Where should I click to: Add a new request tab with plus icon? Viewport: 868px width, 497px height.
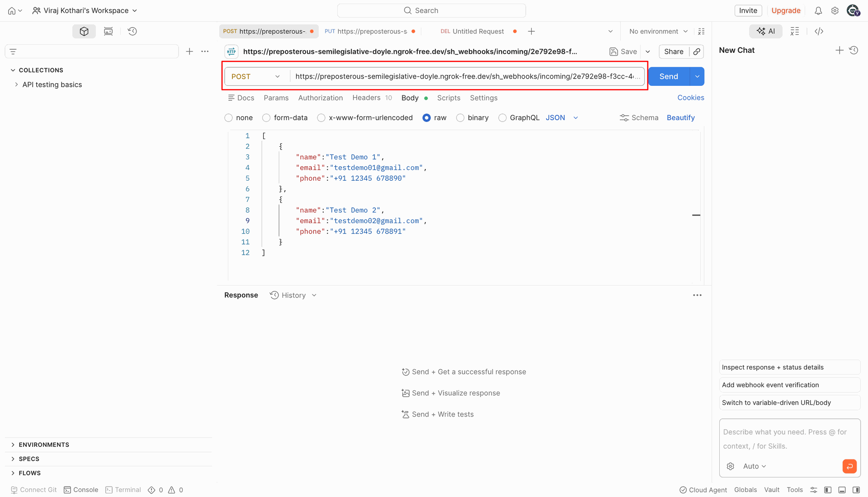pyautogui.click(x=531, y=31)
